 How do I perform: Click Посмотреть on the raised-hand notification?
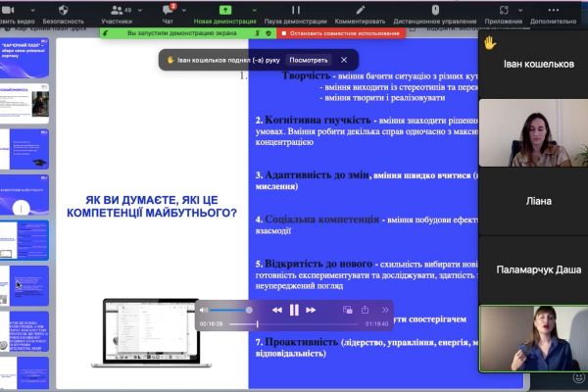pyautogui.click(x=308, y=60)
